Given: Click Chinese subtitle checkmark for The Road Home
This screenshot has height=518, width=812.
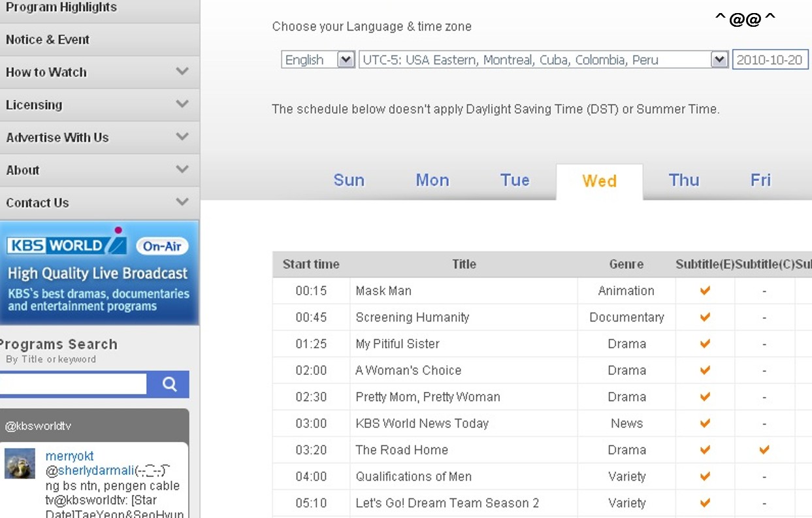Looking at the screenshot, I should click(x=764, y=450).
